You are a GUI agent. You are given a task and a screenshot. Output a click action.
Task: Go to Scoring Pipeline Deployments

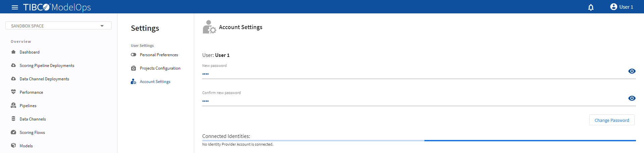(x=47, y=66)
